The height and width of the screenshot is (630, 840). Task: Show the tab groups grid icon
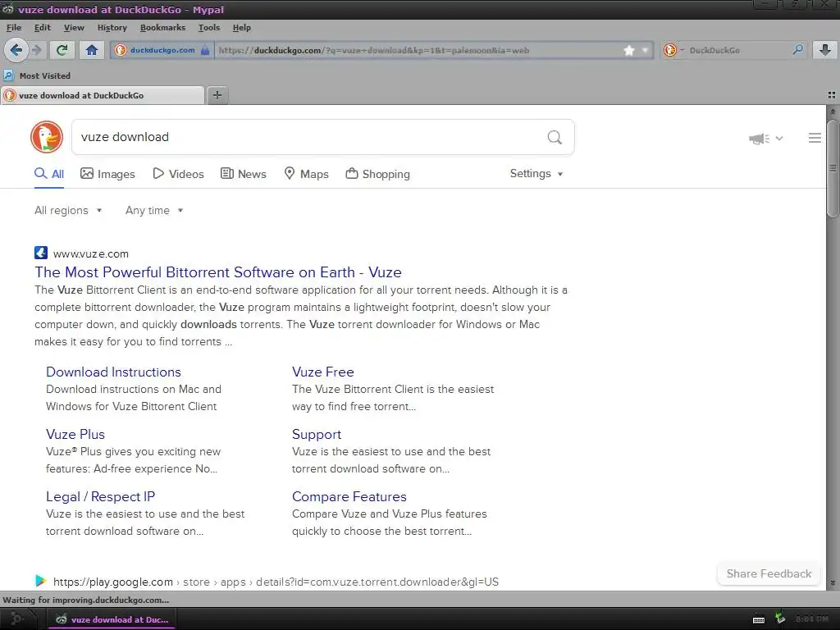(832, 95)
